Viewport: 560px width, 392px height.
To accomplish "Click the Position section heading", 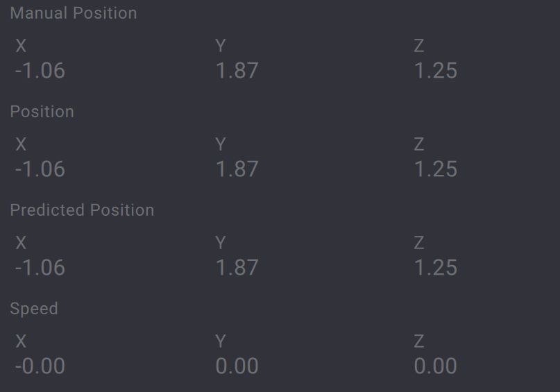I will pyautogui.click(x=42, y=112).
